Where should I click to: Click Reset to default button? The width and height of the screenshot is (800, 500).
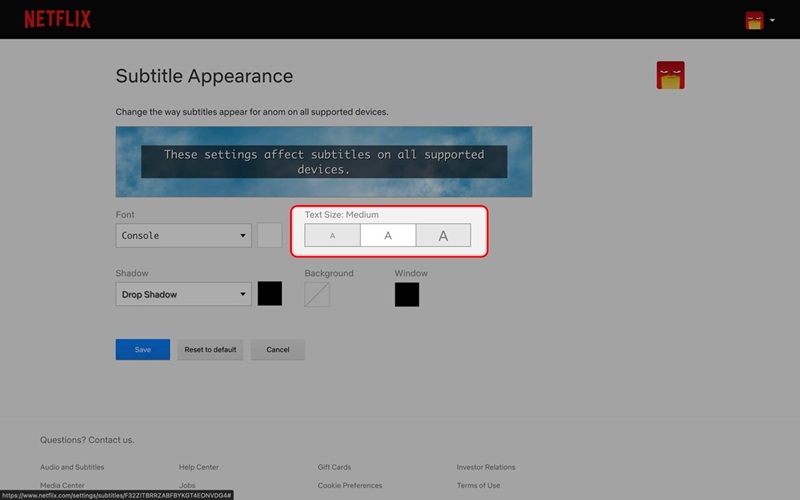[210, 350]
